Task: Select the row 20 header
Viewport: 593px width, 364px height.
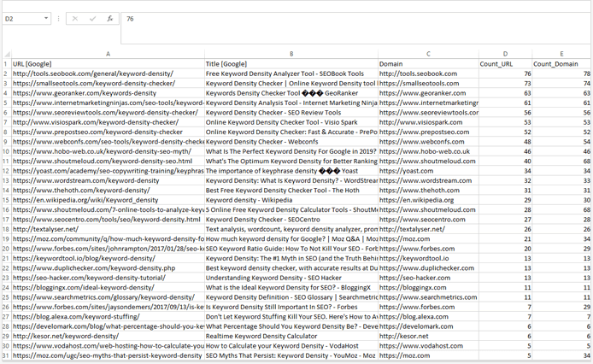Action: pos(7,249)
